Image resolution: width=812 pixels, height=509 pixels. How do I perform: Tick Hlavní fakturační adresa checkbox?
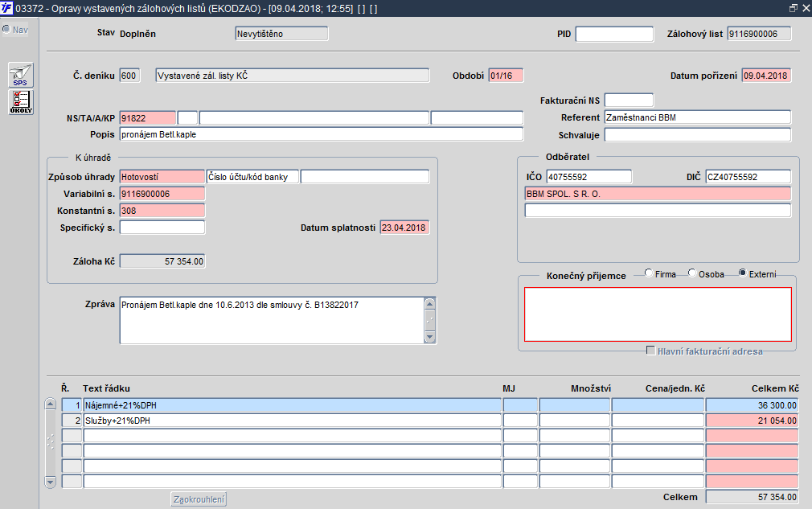click(650, 351)
